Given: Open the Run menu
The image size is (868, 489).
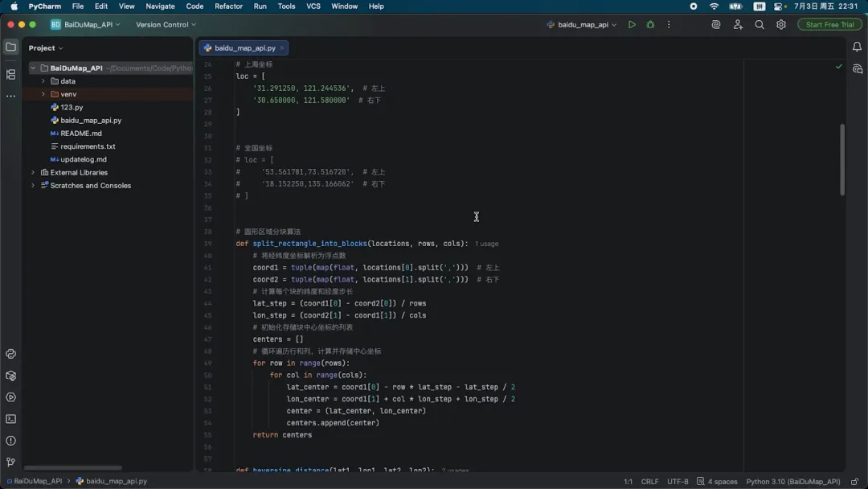Looking at the screenshot, I should tap(260, 6).
